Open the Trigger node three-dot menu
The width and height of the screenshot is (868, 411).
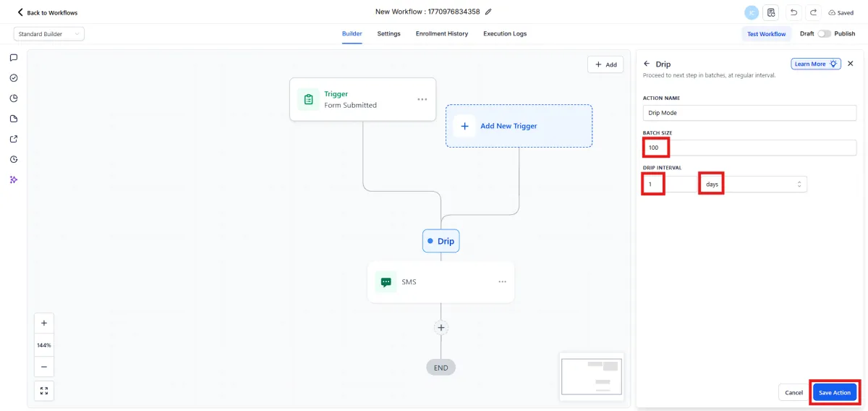pyautogui.click(x=422, y=99)
